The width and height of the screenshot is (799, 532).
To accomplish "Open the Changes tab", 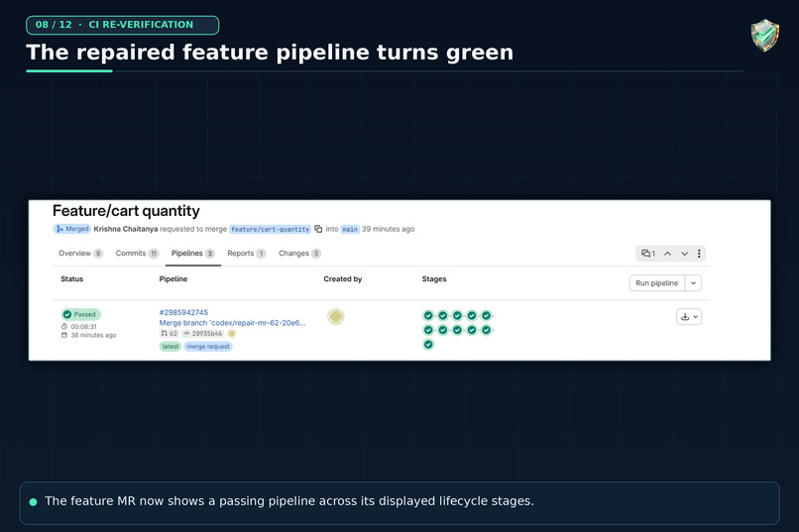I will (299, 254).
